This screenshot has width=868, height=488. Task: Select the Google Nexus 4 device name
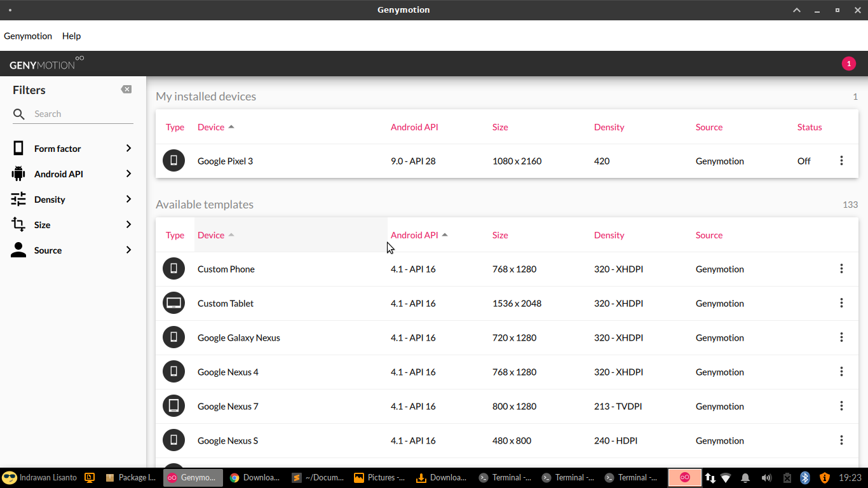click(227, 372)
